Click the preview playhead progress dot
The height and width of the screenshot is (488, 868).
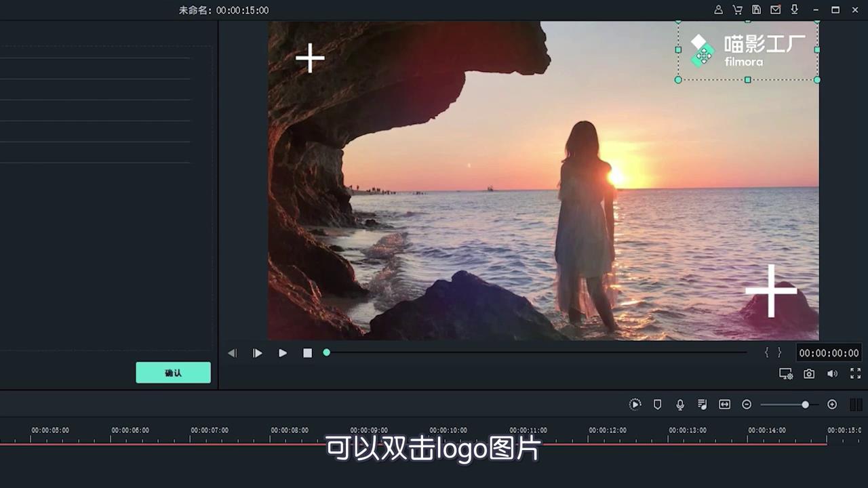coord(326,352)
